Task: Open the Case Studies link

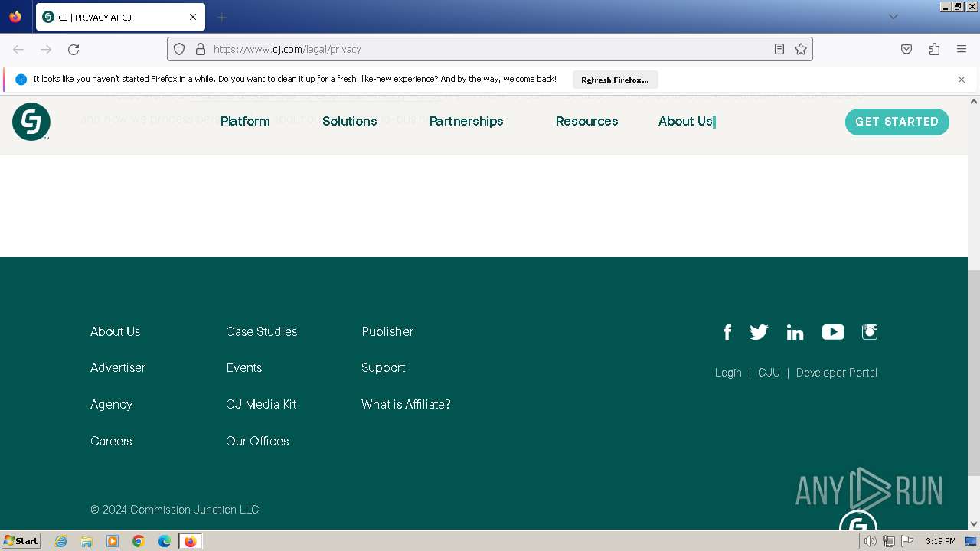Action: 262,331
